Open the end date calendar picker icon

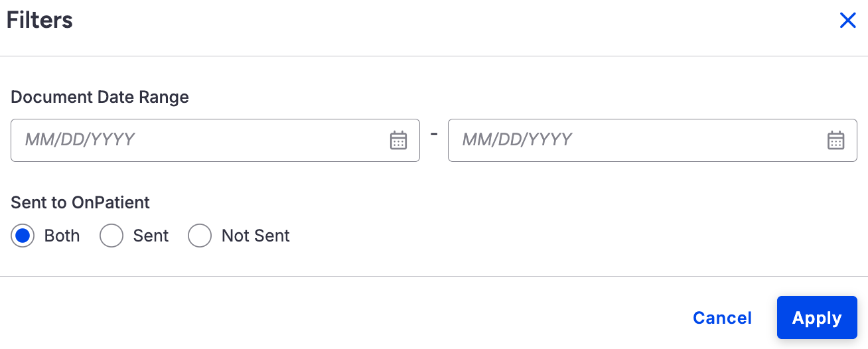click(x=835, y=140)
